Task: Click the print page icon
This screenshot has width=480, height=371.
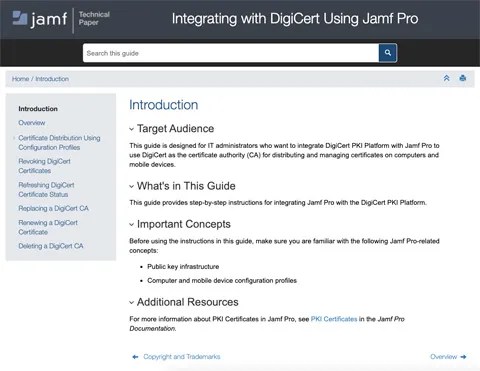Action: pos(463,78)
